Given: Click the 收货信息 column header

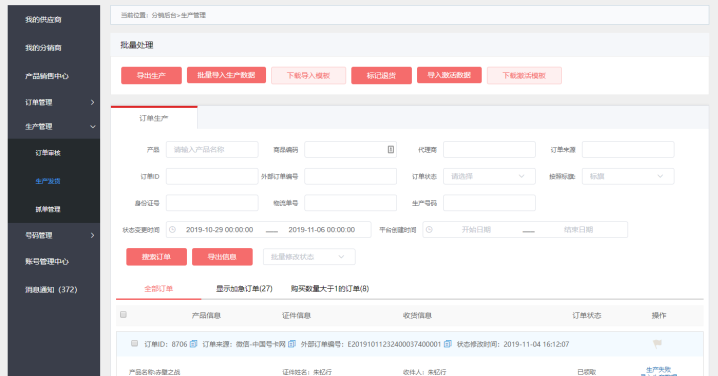Looking at the screenshot, I should point(417,315).
